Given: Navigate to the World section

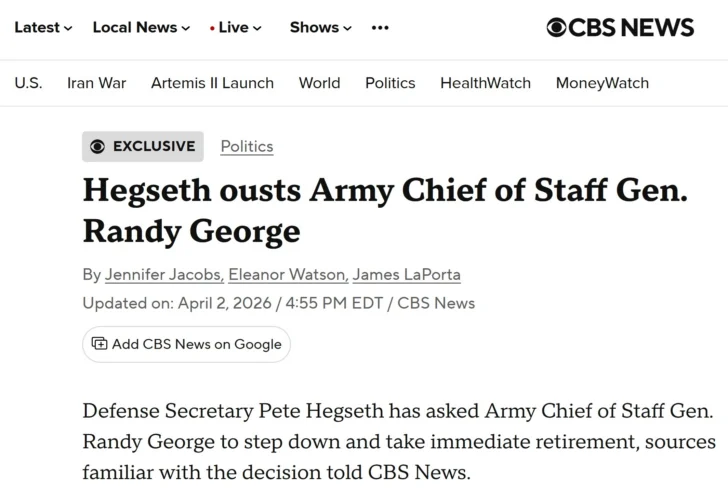Looking at the screenshot, I should tap(319, 83).
